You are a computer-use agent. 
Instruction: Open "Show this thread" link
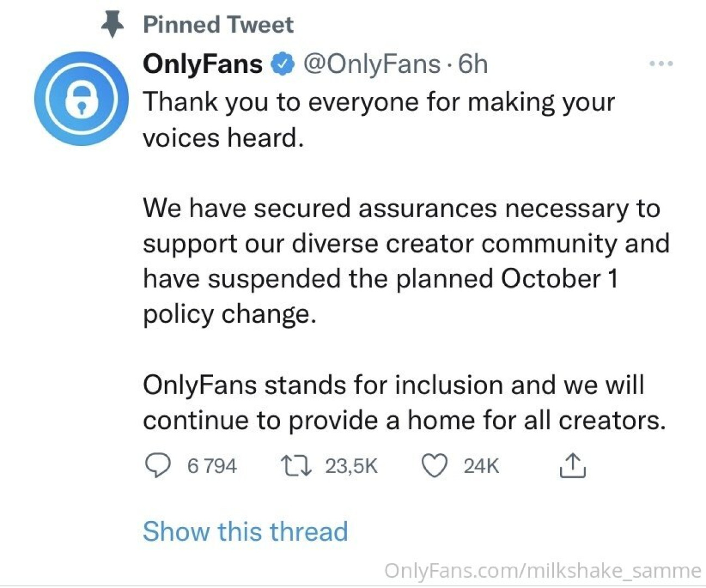point(245,531)
